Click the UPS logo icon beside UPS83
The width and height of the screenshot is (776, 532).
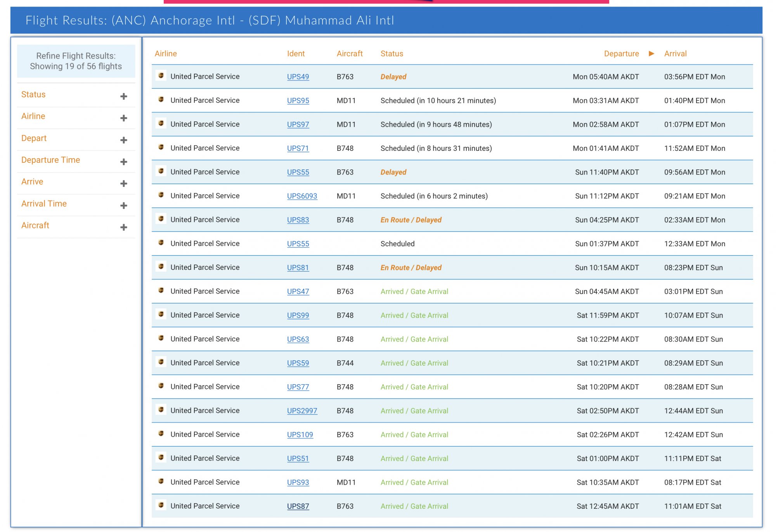pos(161,219)
